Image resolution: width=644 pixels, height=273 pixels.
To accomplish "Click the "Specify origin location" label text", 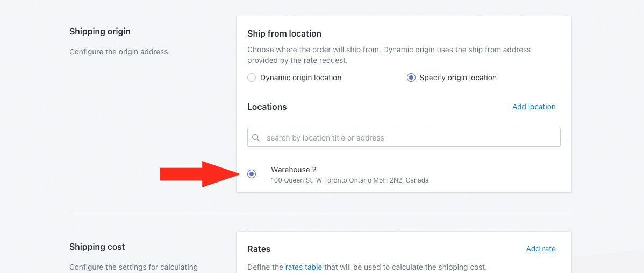I will (458, 78).
